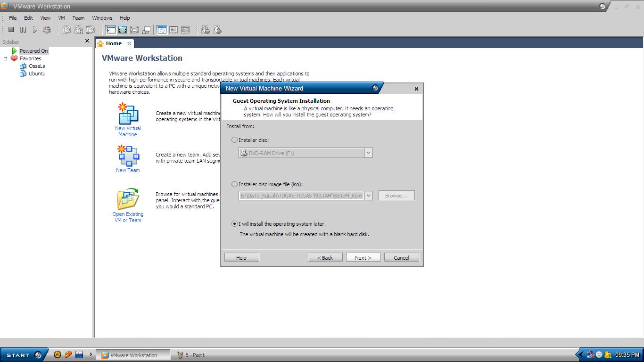Open the Edit menu
Viewport: 644px width, 362px height.
[28, 18]
